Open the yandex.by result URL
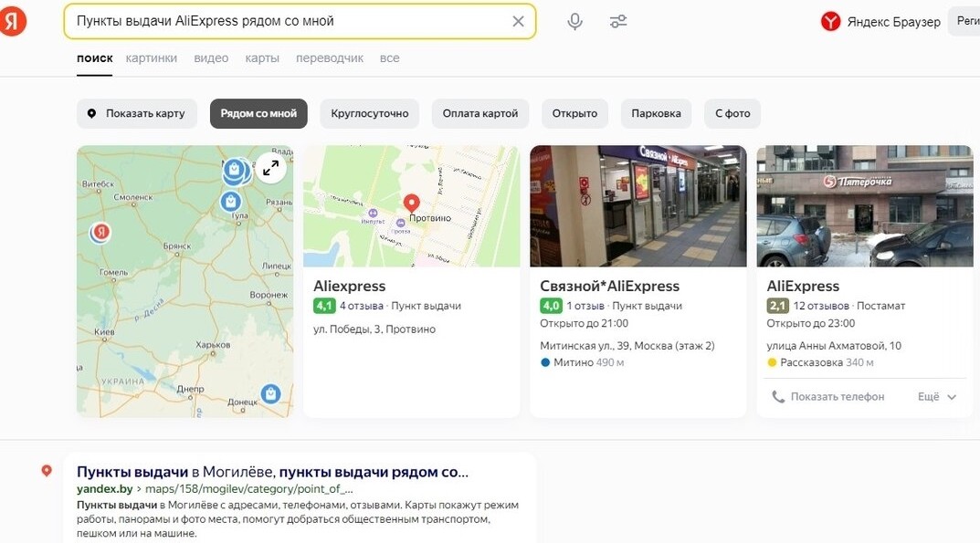Screen dimensions: 980x543 point(215,488)
